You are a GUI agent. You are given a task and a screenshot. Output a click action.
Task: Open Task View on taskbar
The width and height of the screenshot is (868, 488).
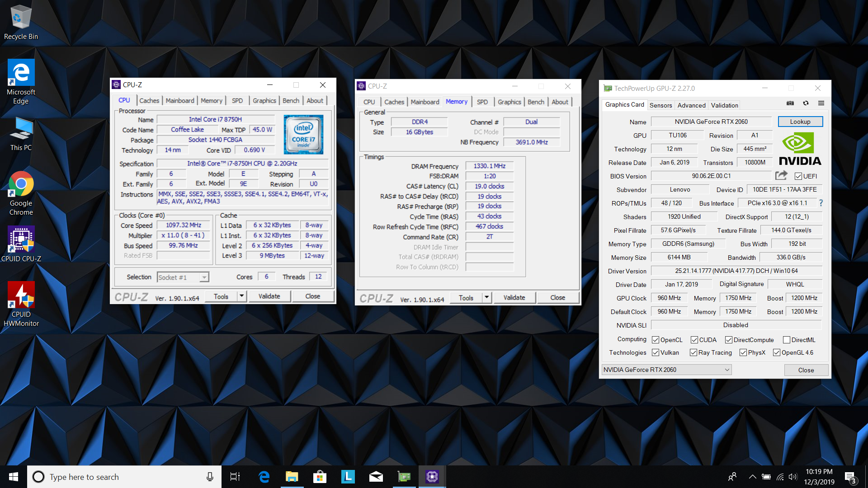pyautogui.click(x=235, y=477)
